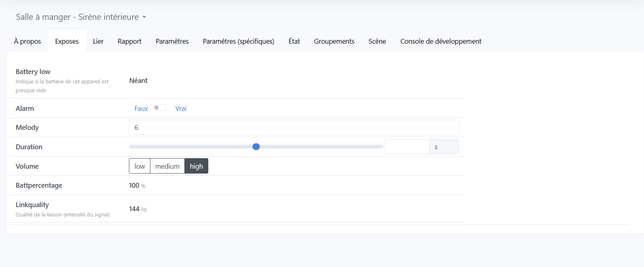Screen dimensions: 644x267
Task: Open Console de développement tab
Action: [441, 41]
